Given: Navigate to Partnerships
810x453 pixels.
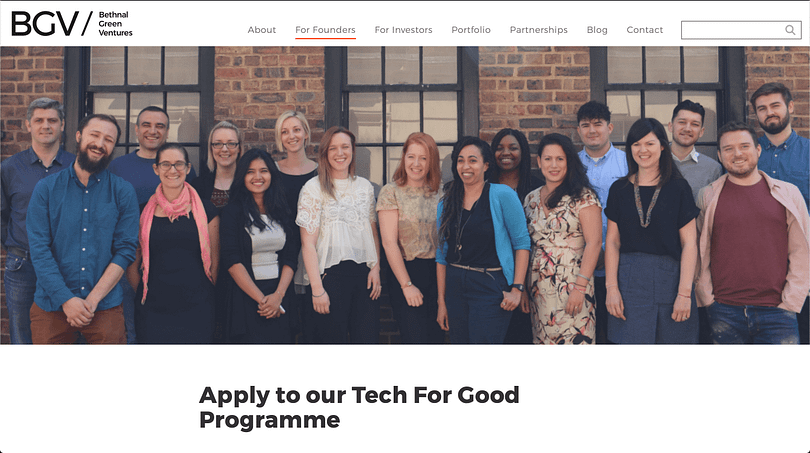Looking at the screenshot, I should point(538,30).
